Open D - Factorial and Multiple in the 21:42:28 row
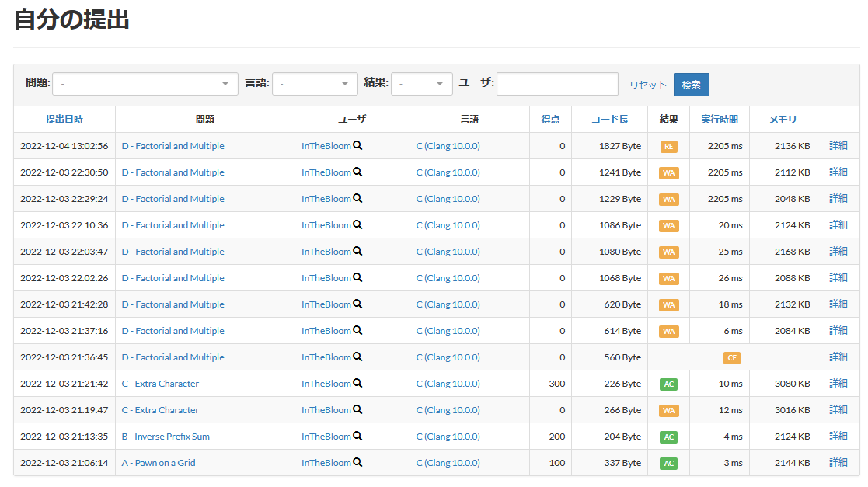 (x=173, y=304)
